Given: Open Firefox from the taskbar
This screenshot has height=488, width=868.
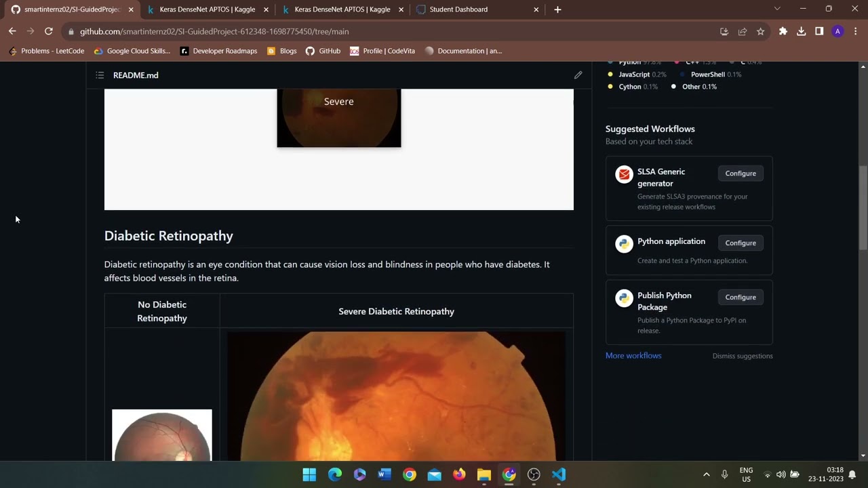Looking at the screenshot, I should coord(459,474).
